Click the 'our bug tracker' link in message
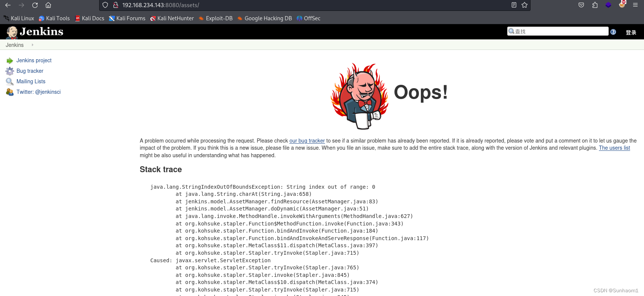This screenshot has height=296, width=644. (307, 141)
